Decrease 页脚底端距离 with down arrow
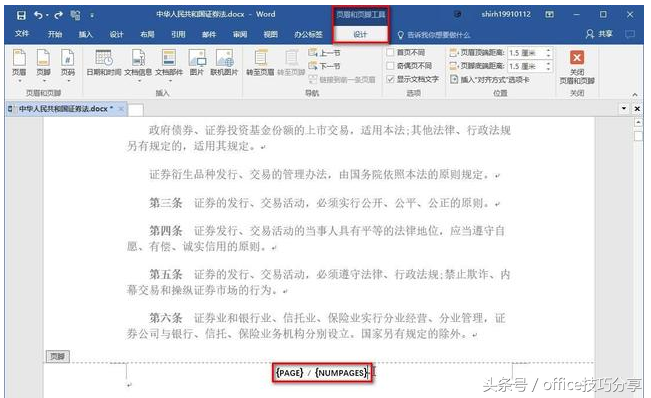Image resolution: width=651 pixels, height=398 pixels. point(548,69)
